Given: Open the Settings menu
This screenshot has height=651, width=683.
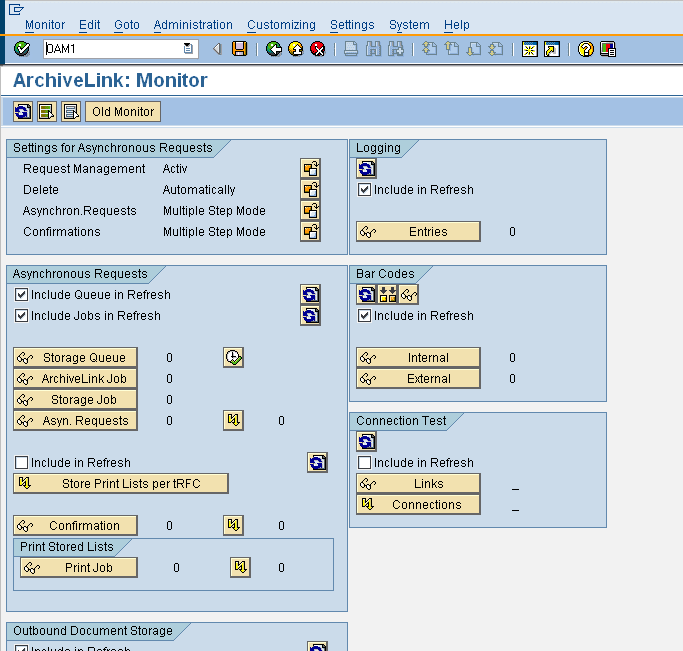Looking at the screenshot, I should point(352,25).
